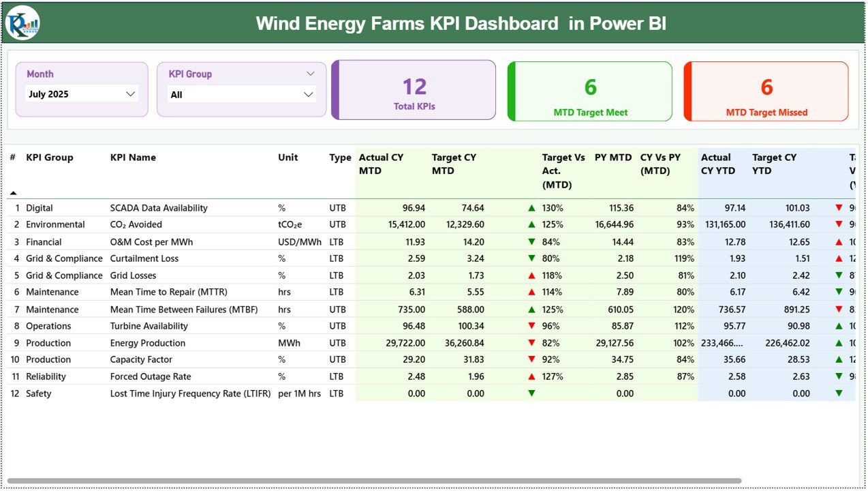The height and width of the screenshot is (491, 868).
Task: Click the MTD Target Missed card
Action: [766, 90]
